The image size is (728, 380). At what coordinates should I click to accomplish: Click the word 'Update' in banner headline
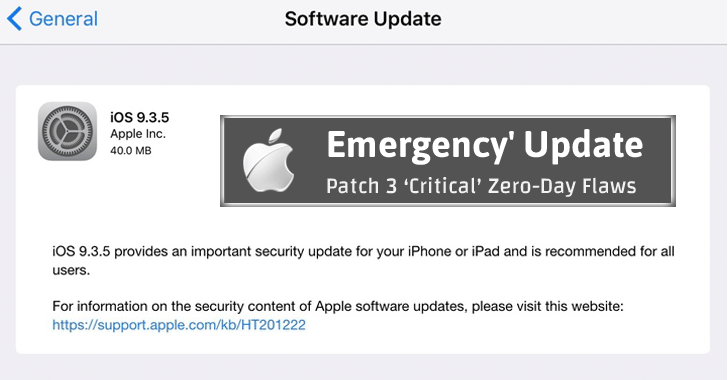(584, 146)
